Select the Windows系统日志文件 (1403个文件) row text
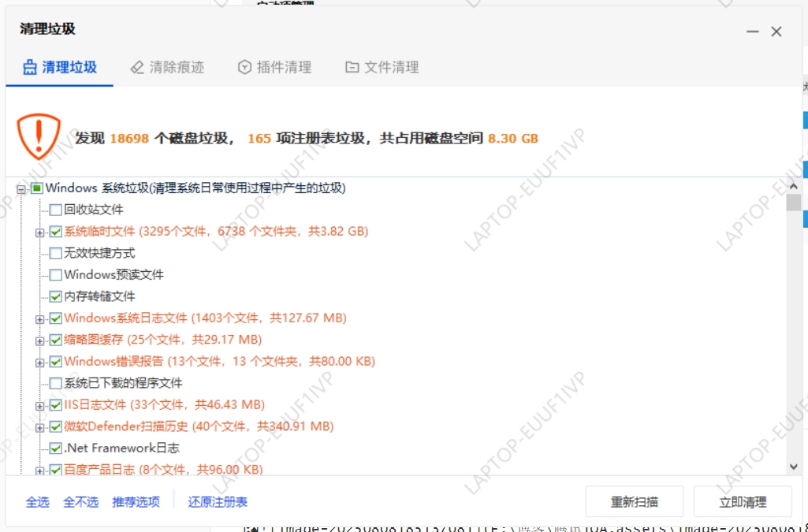This screenshot has width=808, height=532. pos(205,318)
